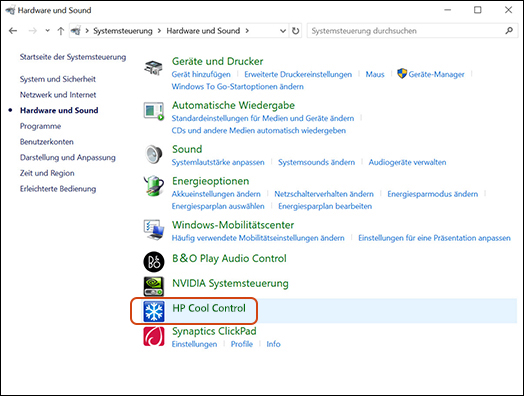Click the Sound speaker icon
The width and height of the screenshot is (524, 396).
[x=154, y=154]
